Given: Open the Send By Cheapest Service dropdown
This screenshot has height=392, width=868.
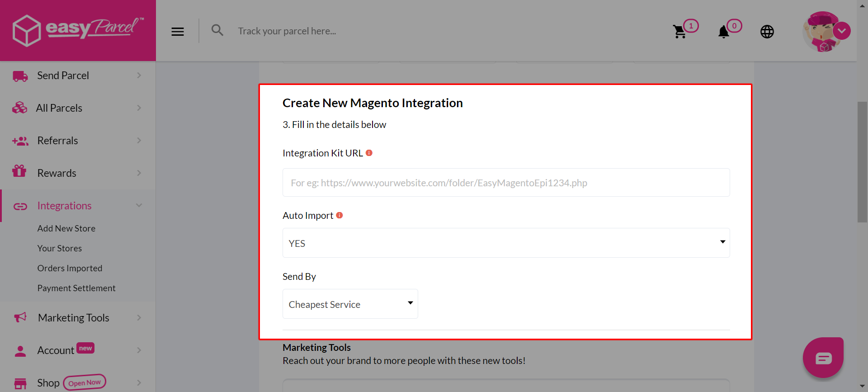Looking at the screenshot, I should (x=350, y=304).
